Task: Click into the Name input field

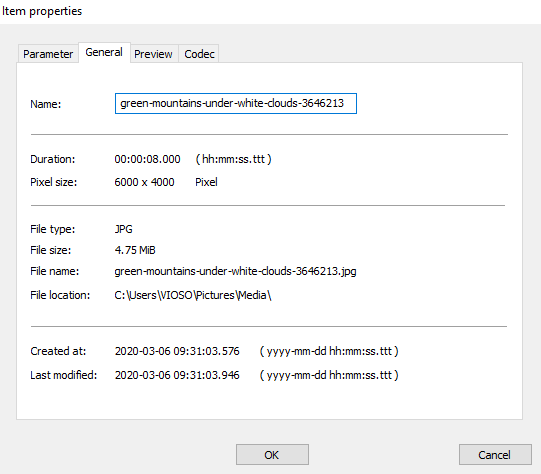Action: tap(236, 103)
